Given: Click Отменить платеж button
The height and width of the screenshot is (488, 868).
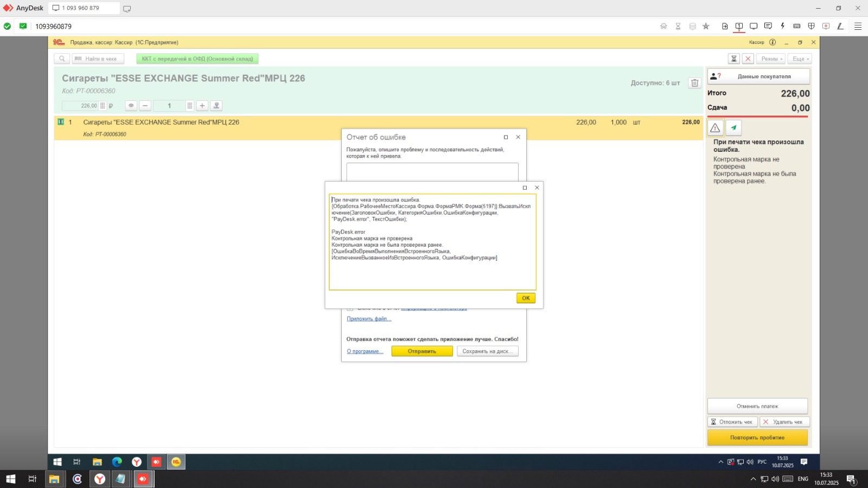Looking at the screenshot, I should click(x=757, y=406).
